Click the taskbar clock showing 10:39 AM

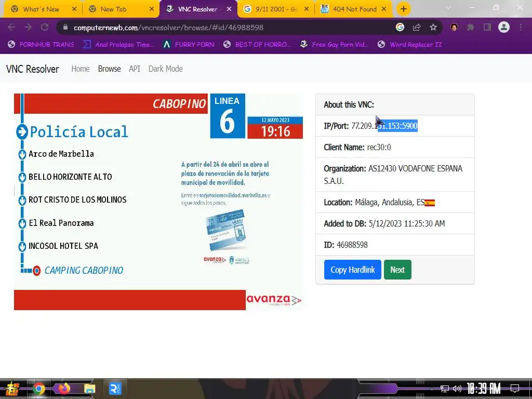click(x=484, y=389)
